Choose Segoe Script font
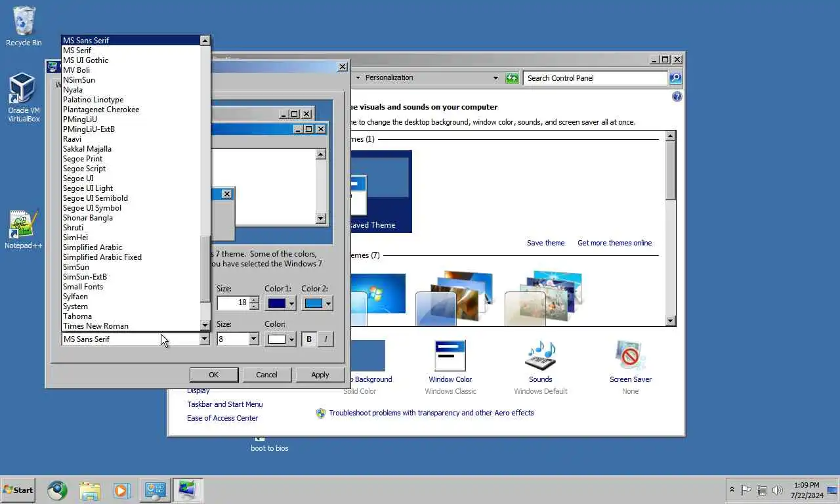 [131, 169]
